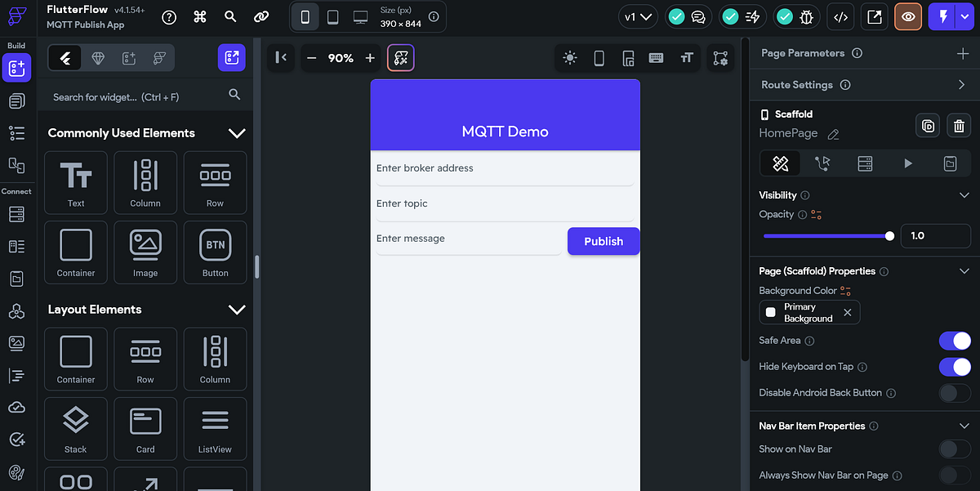Disable Hide Keyboard on Tap
Viewport: 980px width, 491px height.
(x=955, y=367)
